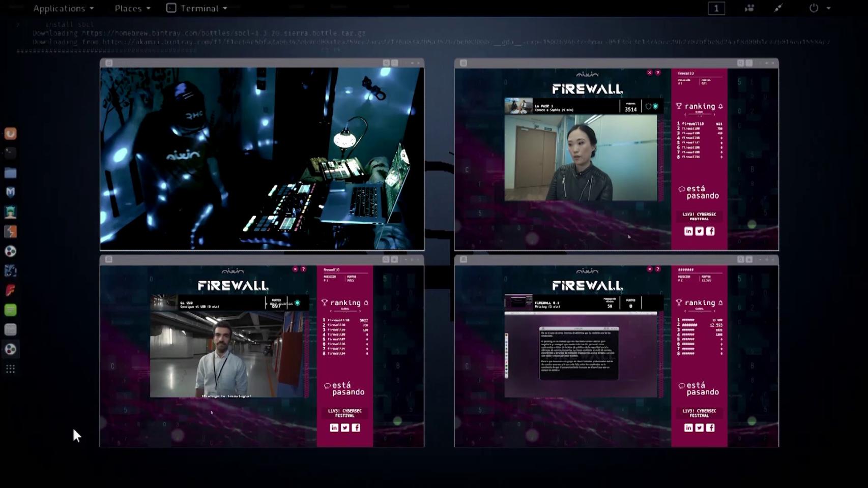Open Facebook icon in the bottom-left Firewall window
This screenshot has height=488, width=868.
(356, 428)
